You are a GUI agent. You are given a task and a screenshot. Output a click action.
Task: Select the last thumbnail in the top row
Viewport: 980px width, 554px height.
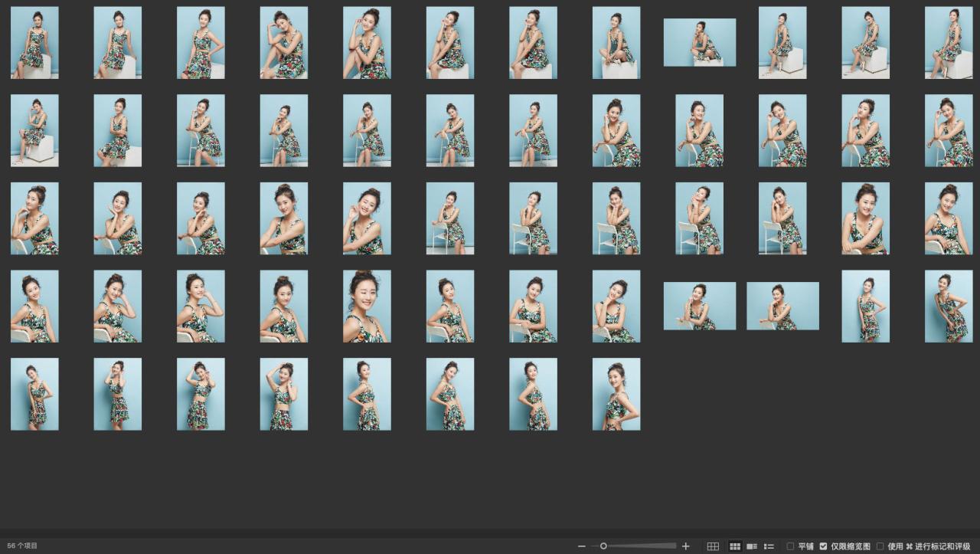(x=949, y=43)
